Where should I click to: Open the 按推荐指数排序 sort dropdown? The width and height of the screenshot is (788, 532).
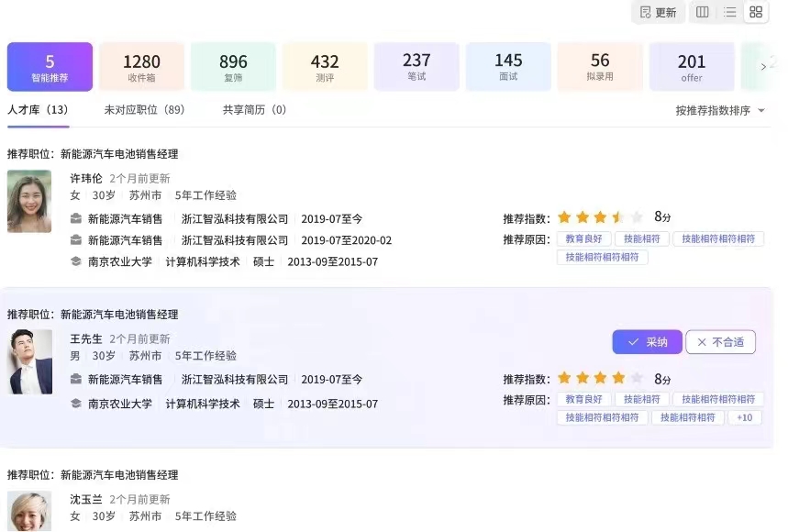721,108
